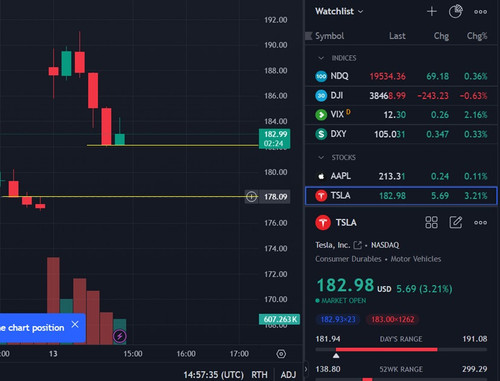Open the TSLA details three-dot menu
The width and height of the screenshot is (500, 381).
point(480,222)
